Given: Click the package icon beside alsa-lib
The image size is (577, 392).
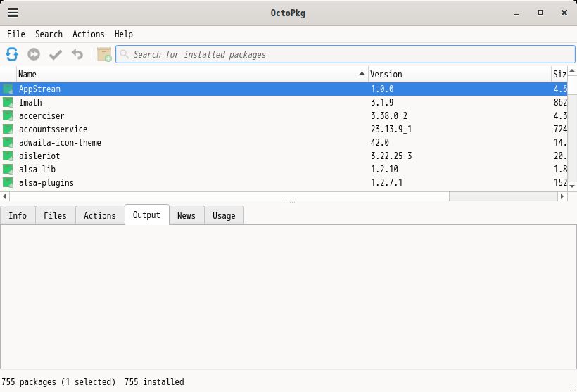Looking at the screenshot, I should [8, 170].
